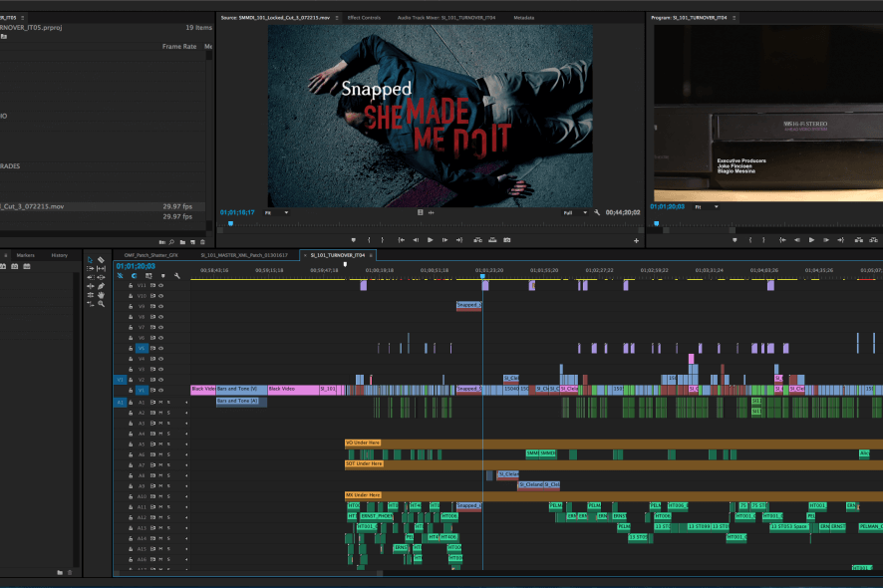
Task: Open Source monitor Full resolution dropdown
Action: 575,213
